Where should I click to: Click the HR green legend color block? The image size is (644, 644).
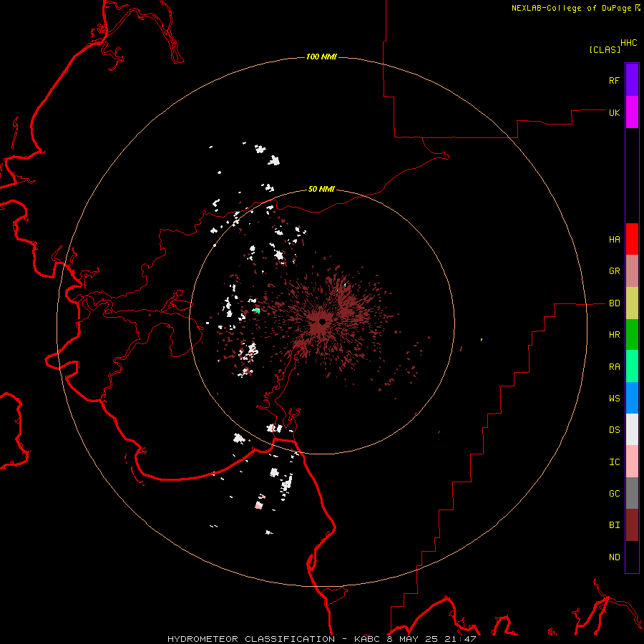coord(632,335)
